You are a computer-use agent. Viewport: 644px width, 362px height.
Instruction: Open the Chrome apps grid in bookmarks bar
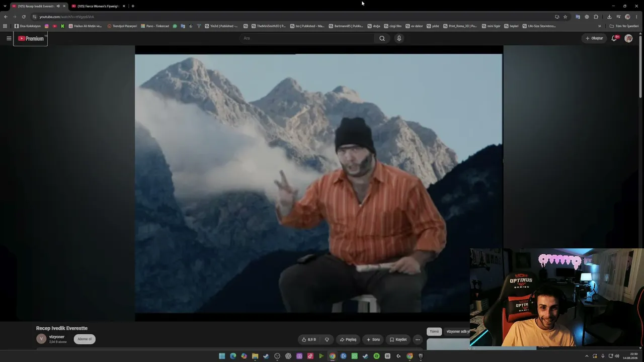tap(6, 26)
